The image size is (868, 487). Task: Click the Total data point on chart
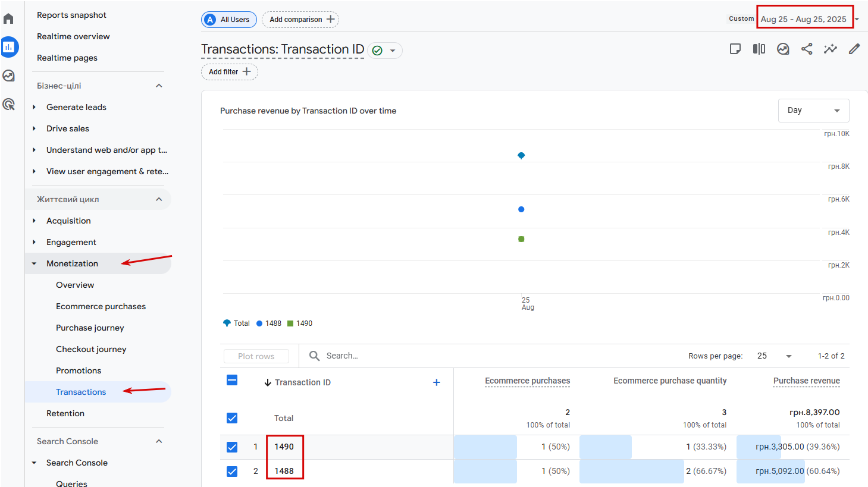(x=521, y=156)
